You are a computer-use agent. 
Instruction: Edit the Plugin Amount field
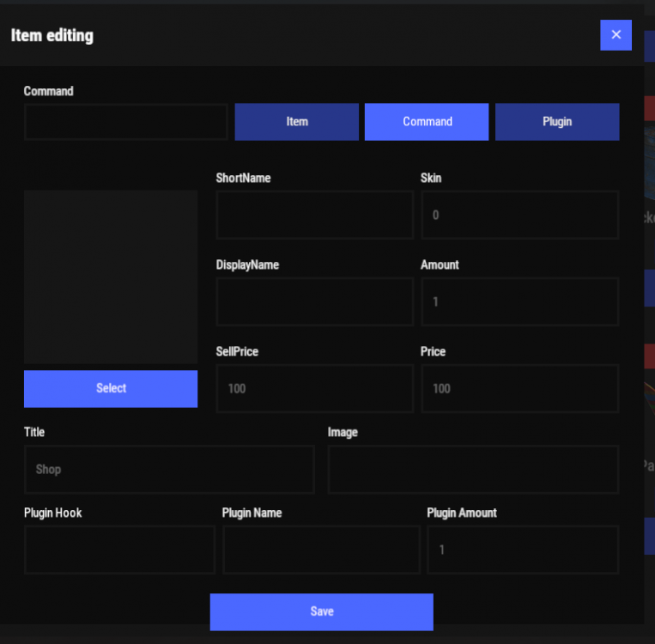[x=523, y=550]
